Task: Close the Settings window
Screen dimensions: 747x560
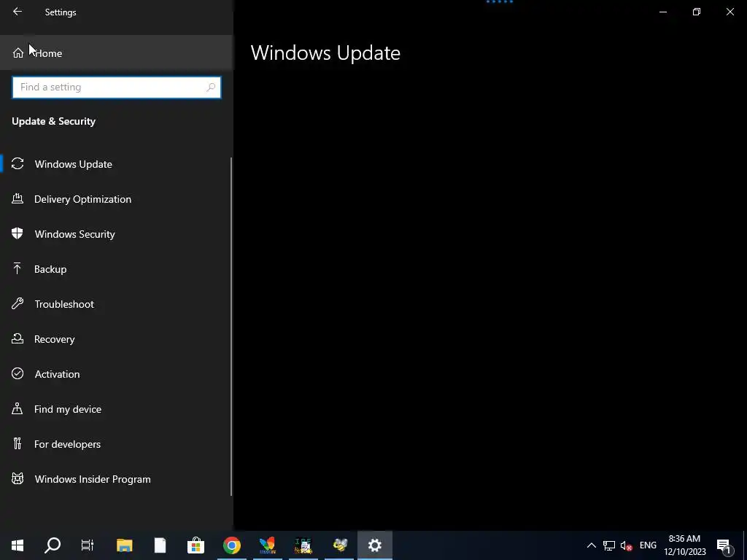Action: point(729,12)
